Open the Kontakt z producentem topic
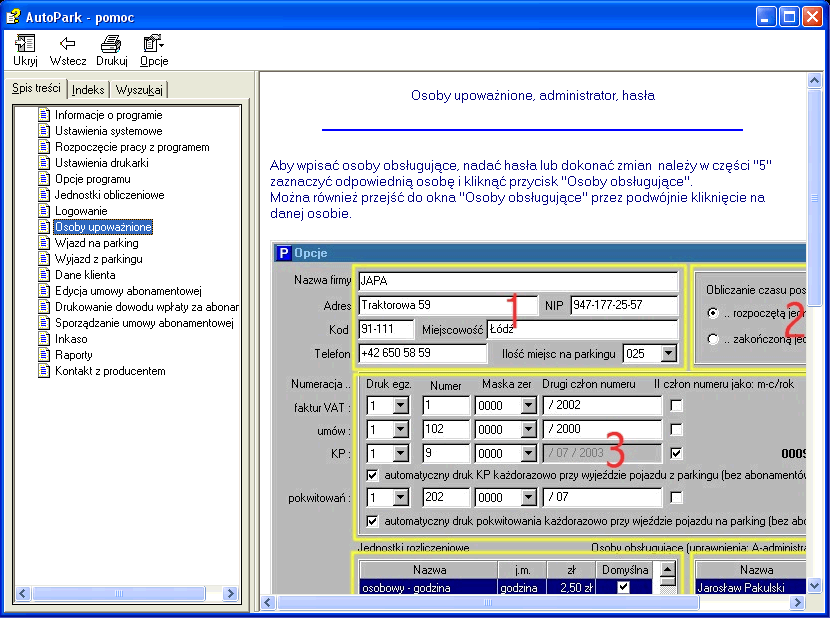This screenshot has width=830, height=618. pyautogui.click(x=110, y=371)
